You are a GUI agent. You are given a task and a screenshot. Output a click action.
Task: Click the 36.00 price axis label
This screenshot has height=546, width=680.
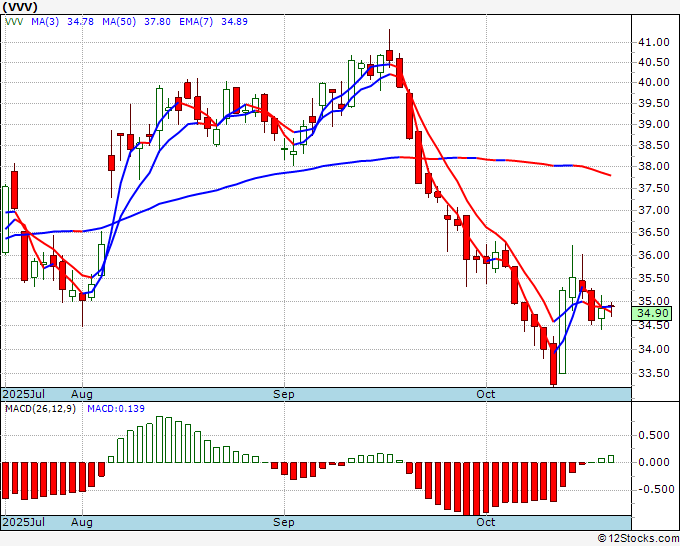pyautogui.click(x=654, y=255)
